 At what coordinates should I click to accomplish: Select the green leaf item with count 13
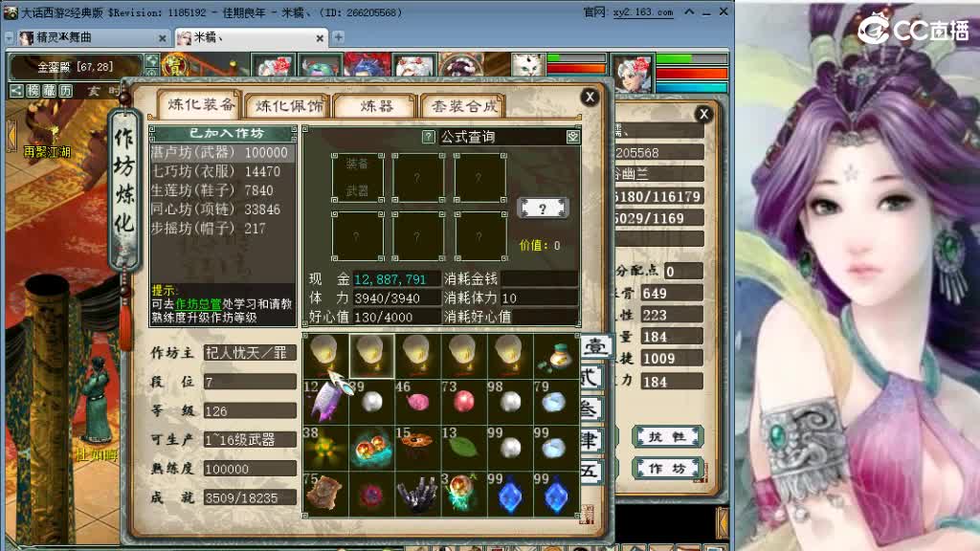[x=464, y=448]
